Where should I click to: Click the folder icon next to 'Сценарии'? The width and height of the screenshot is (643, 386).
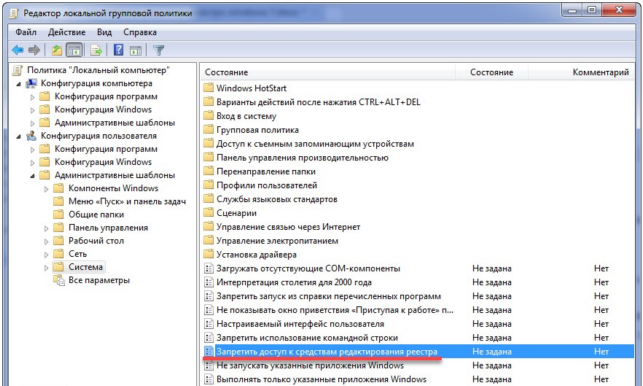tap(209, 213)
